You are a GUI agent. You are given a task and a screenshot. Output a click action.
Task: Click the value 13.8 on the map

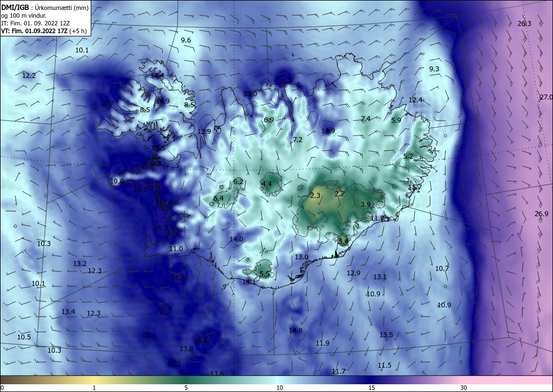(186, 349)
